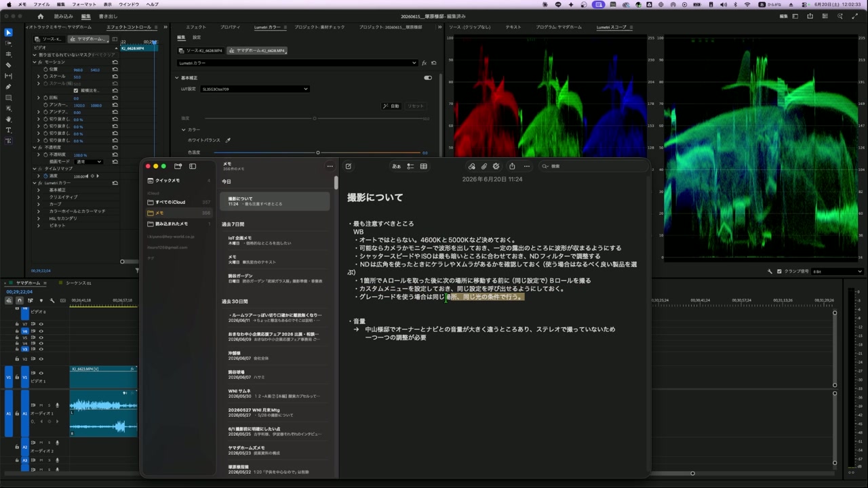Open the 8 Bit scope dropdown
The image size is (868, 488).
pyautogui.click(x=837, y=271)
